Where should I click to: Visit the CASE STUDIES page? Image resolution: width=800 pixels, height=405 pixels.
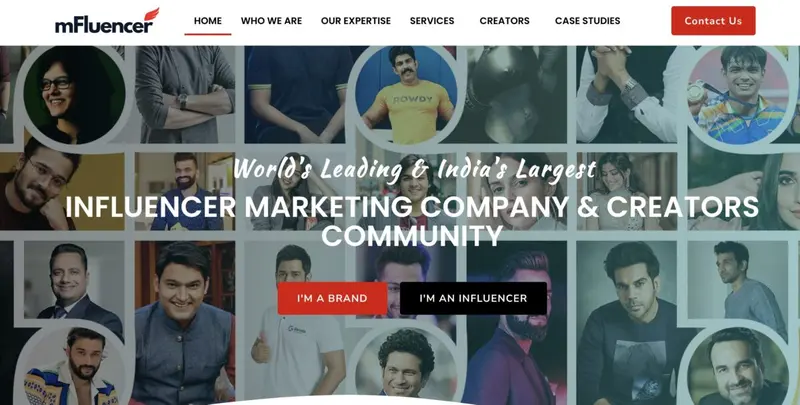(587, 21)
